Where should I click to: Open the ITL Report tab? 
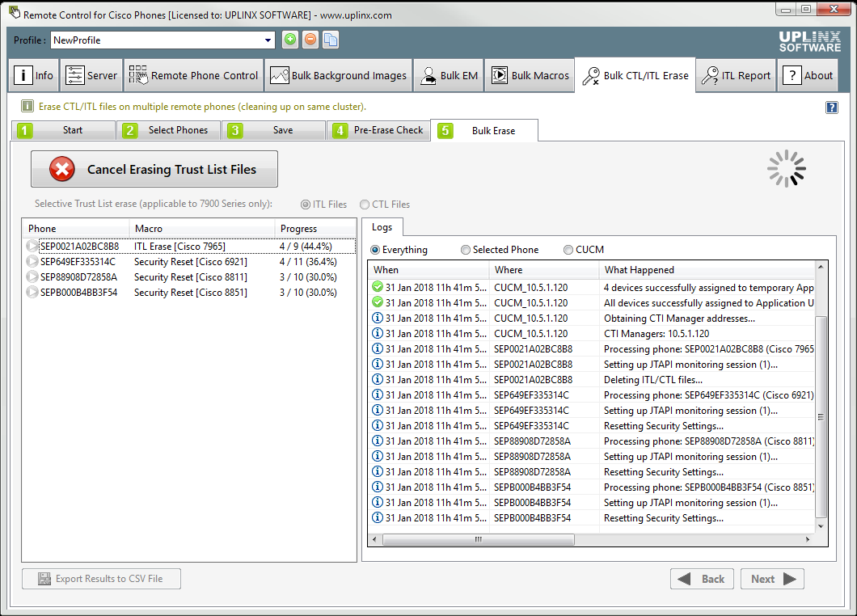pyautogui.click(x=736, y=75)
